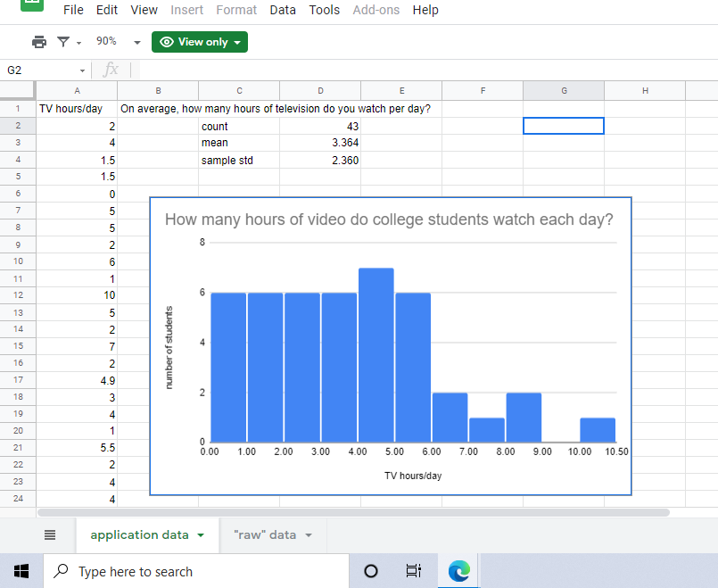Click the print icon
718x588 pixels.
point(39,42)
